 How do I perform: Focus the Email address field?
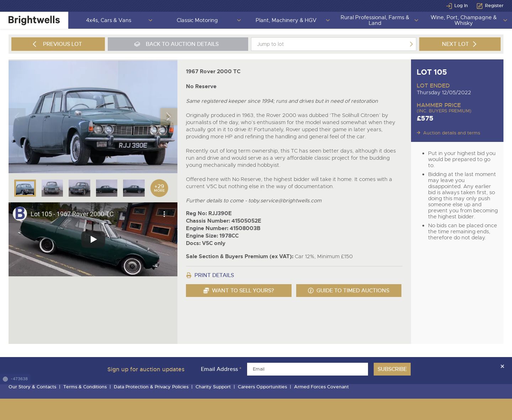308,369
